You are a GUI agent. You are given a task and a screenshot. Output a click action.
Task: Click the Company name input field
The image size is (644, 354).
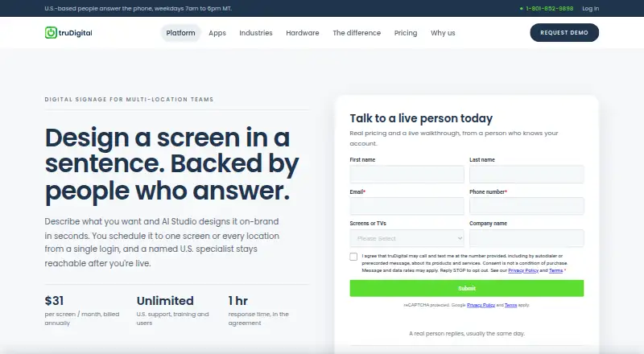pos(526,238)
